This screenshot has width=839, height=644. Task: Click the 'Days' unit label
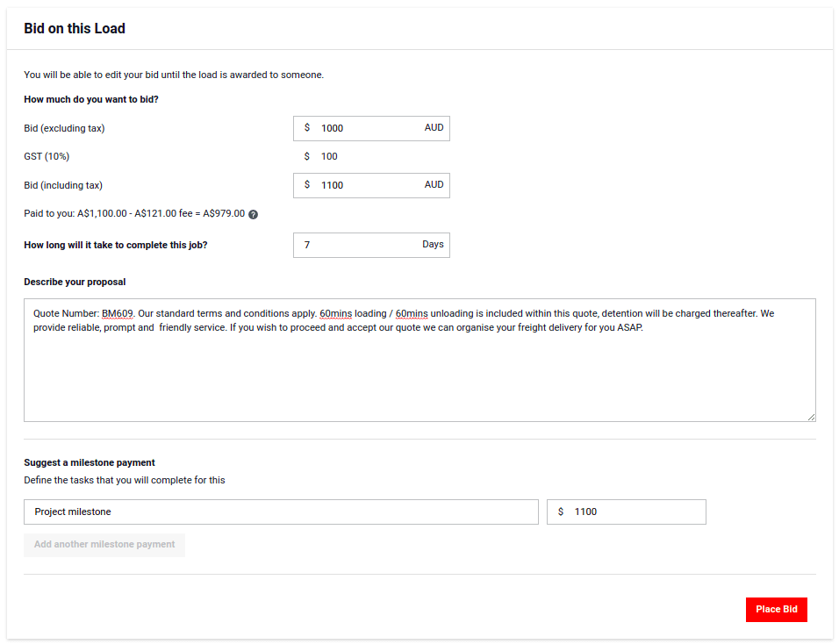pos(433,245)
